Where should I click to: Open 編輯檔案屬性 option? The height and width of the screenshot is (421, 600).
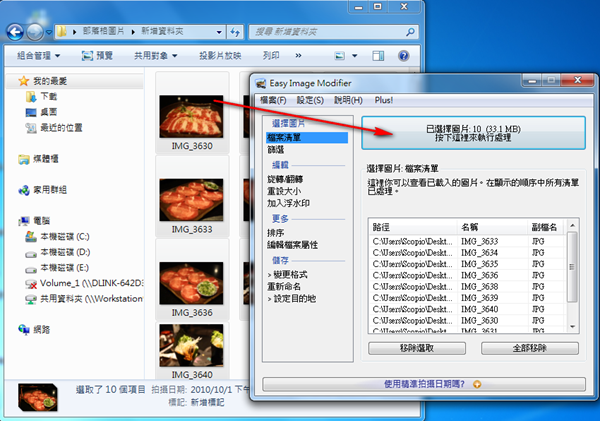coord(292,245)
